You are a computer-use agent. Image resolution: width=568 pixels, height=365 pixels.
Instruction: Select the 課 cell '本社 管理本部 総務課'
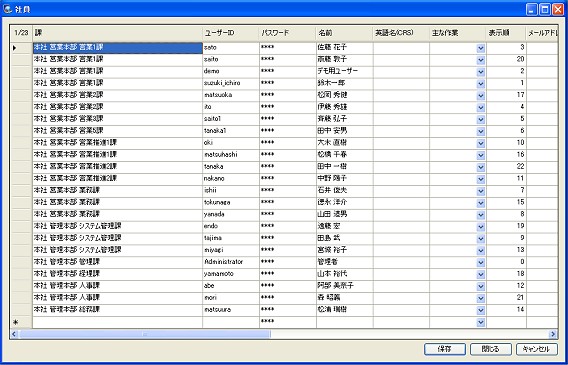point(117,311)
